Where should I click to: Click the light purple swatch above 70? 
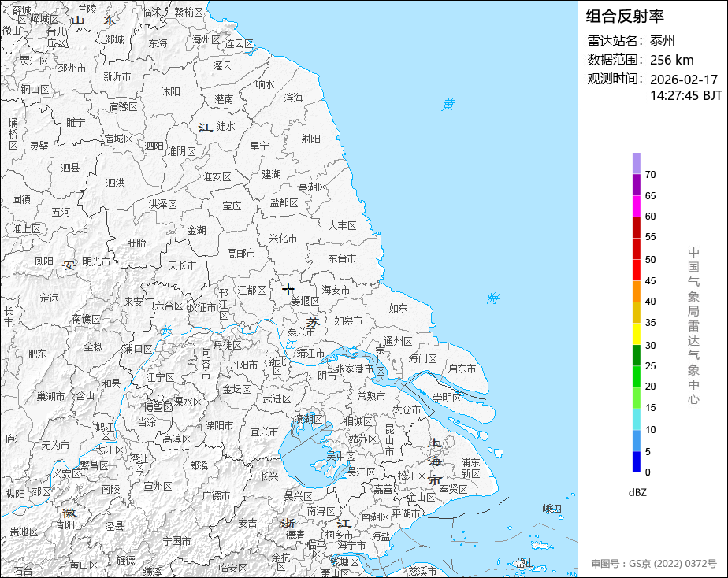click(636, 163)
